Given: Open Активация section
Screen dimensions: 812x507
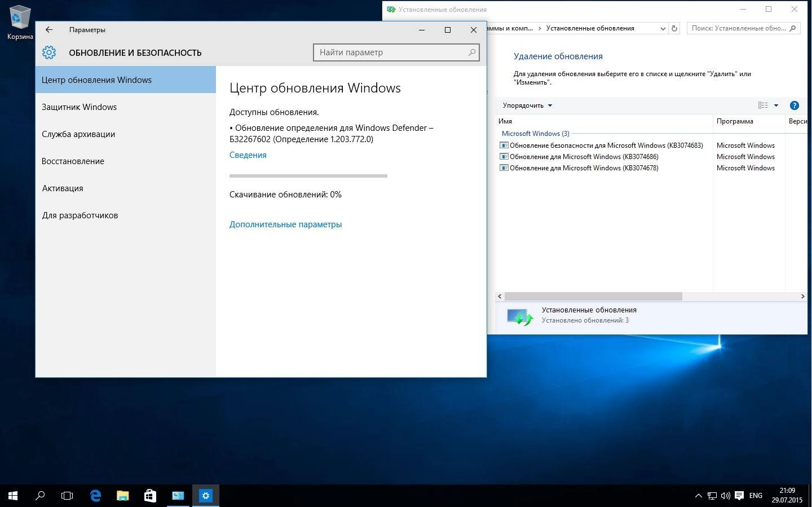Looking at the screenshot, I should 126,188.
